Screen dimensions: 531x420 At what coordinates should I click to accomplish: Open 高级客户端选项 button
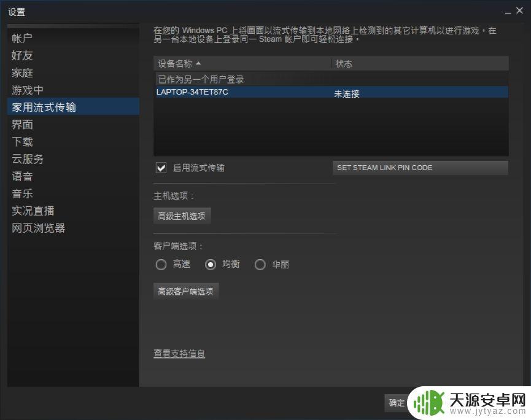coord(186,291)
